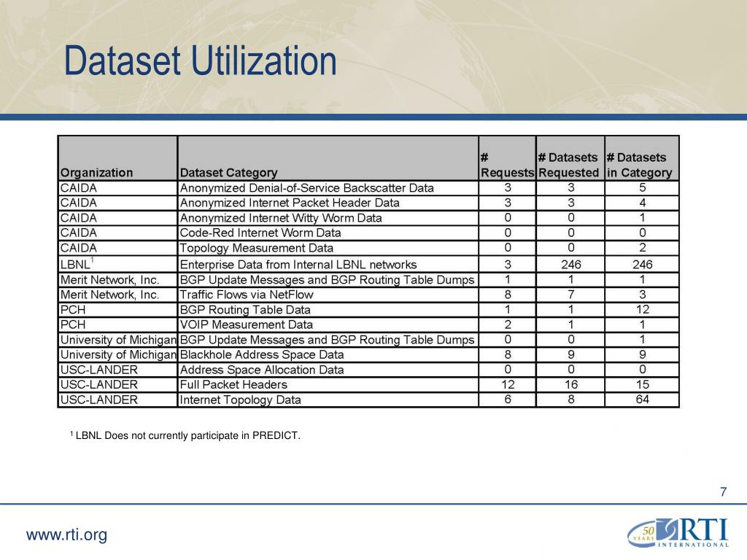Click value 12 in BGP Routing Table Data row

[x=642, y=309]
